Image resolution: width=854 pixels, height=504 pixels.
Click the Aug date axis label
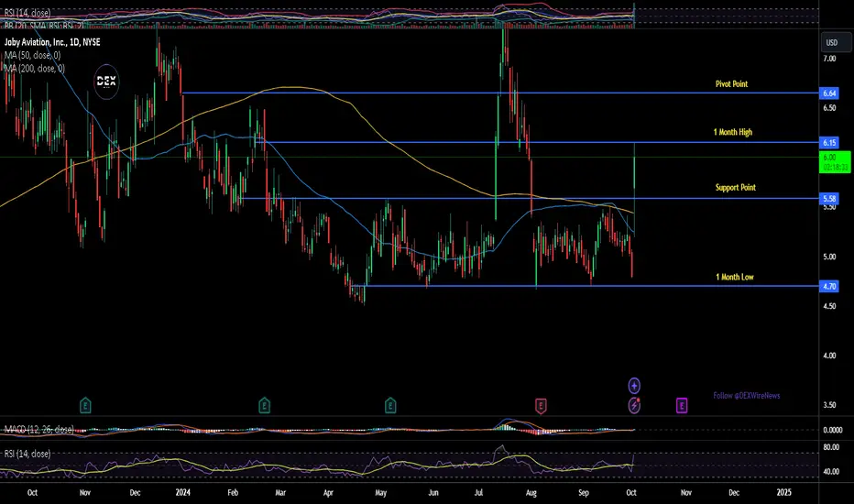coord(531,493)
